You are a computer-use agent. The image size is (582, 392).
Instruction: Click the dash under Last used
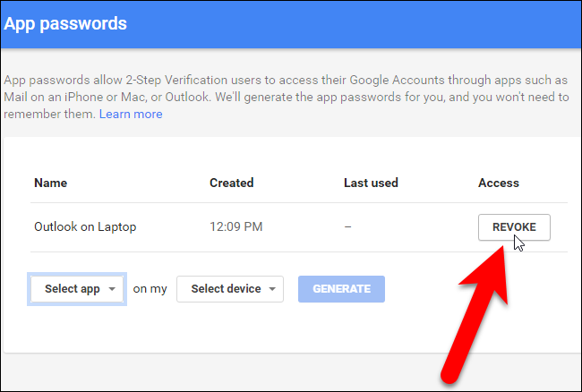point(347,227)
